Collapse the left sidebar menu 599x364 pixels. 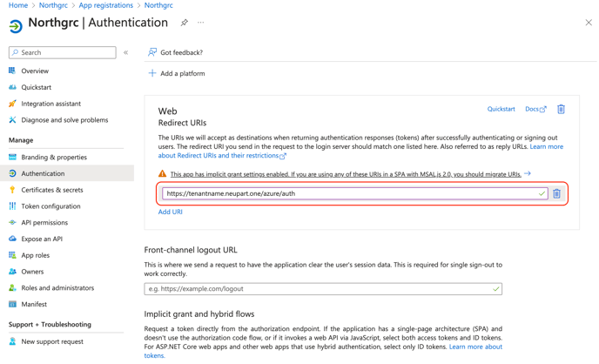tap(125, 52)
